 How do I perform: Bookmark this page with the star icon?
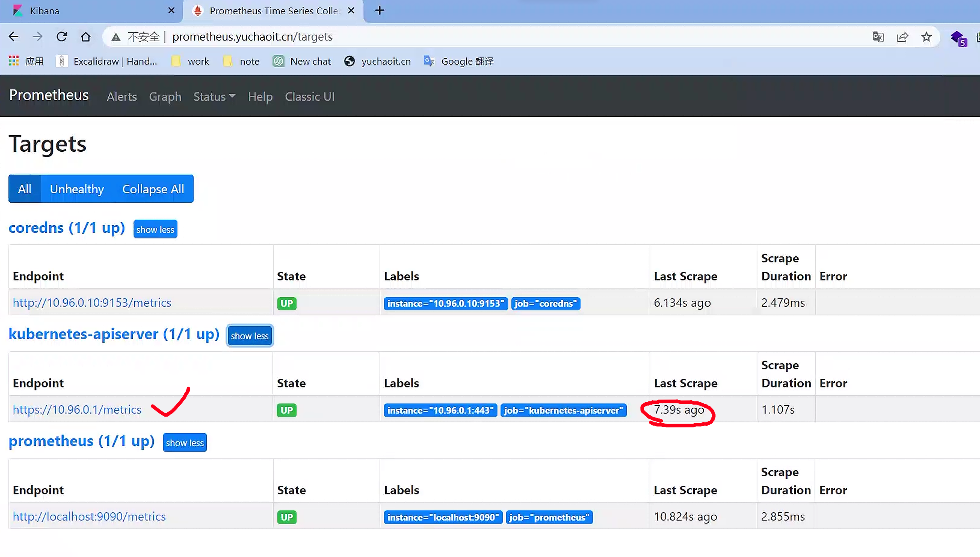coord(926,37)
